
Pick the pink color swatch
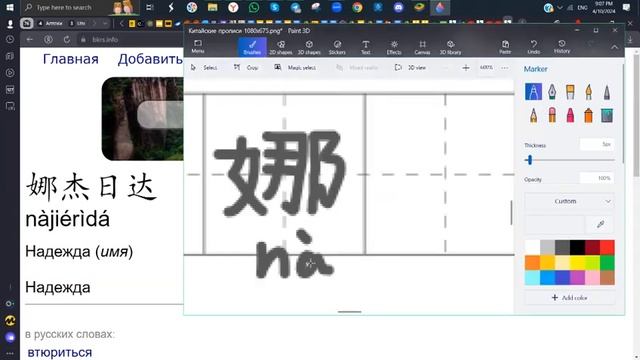(x=592, y=278)
